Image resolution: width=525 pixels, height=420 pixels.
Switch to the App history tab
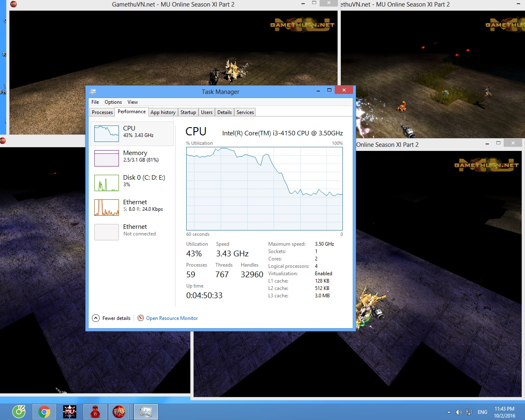coord(163,112)
